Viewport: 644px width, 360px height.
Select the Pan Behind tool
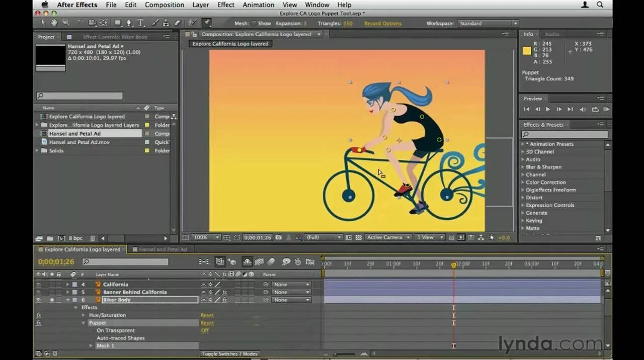103,23
